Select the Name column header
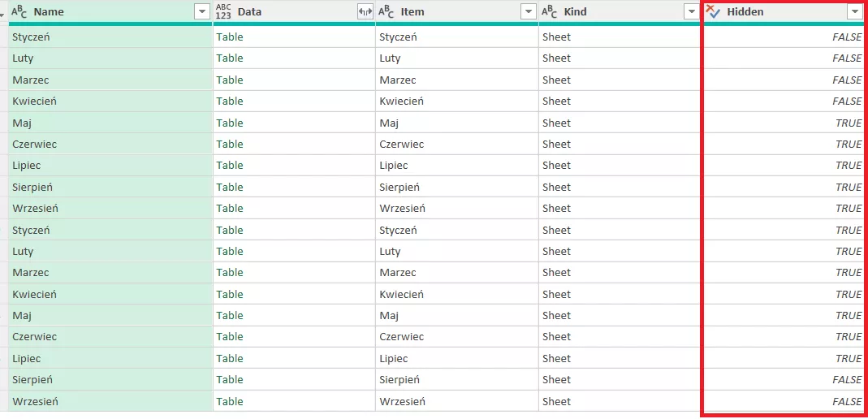Image resolution: width=868 pixels, height=419 pixels. tap(49, 12)
